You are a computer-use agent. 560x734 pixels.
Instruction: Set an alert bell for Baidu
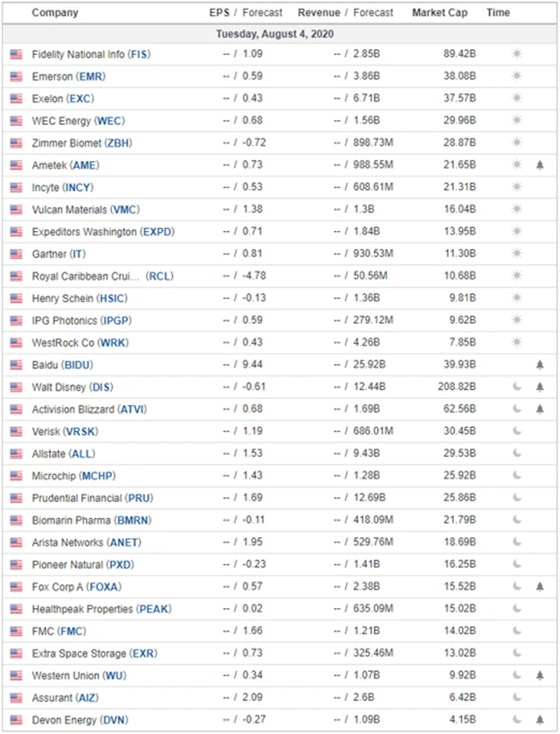(540, 365)
